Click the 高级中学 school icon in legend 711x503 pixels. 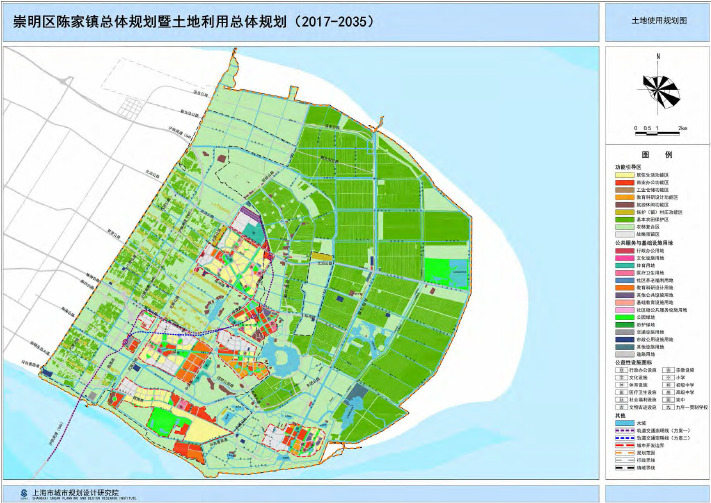tap(668, 392)
